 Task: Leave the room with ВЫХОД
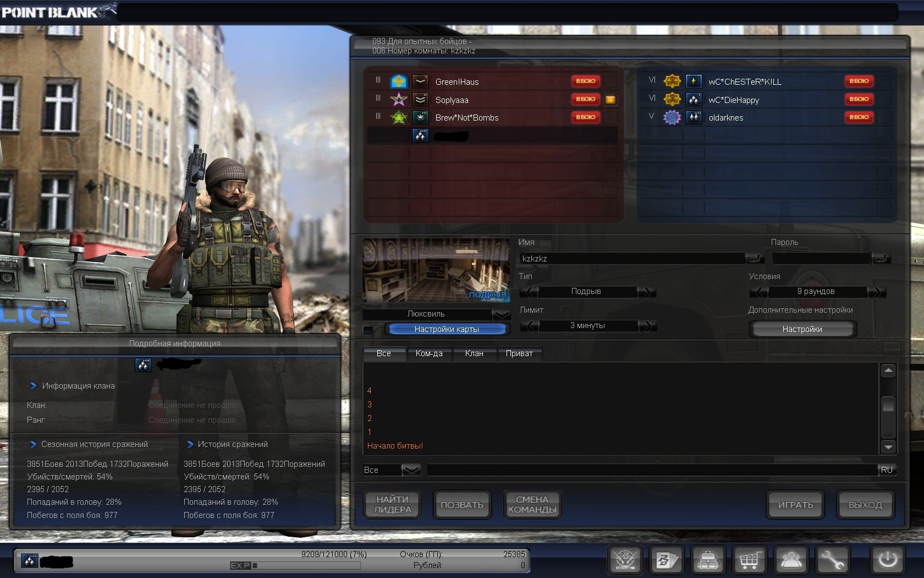(x=865, y=505)
